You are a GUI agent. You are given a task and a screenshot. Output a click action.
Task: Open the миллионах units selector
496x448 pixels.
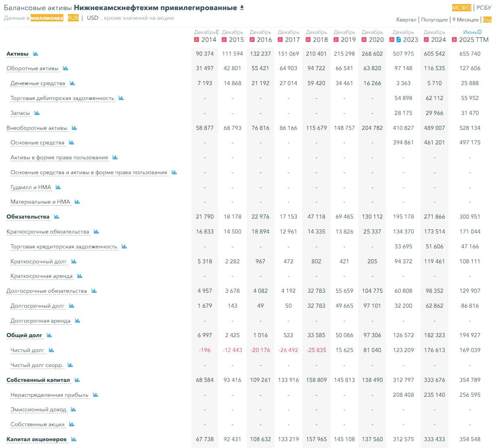click(47, 18)
